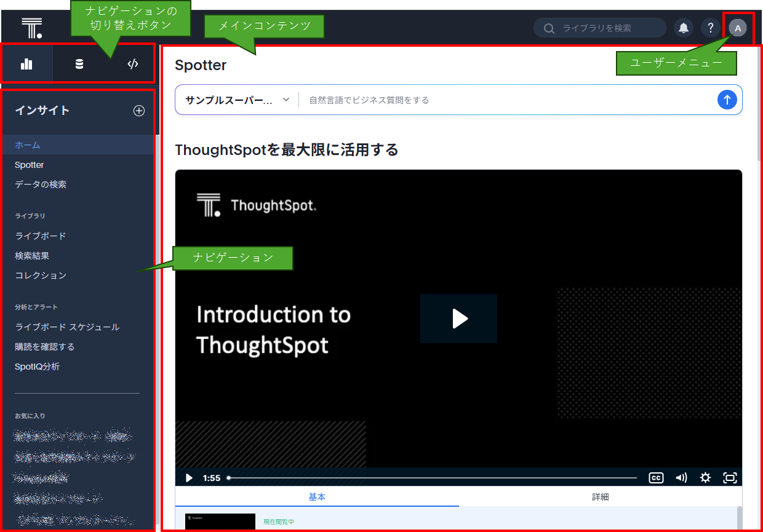
Task: Switch to the Develop code icon
Action: 132,64
